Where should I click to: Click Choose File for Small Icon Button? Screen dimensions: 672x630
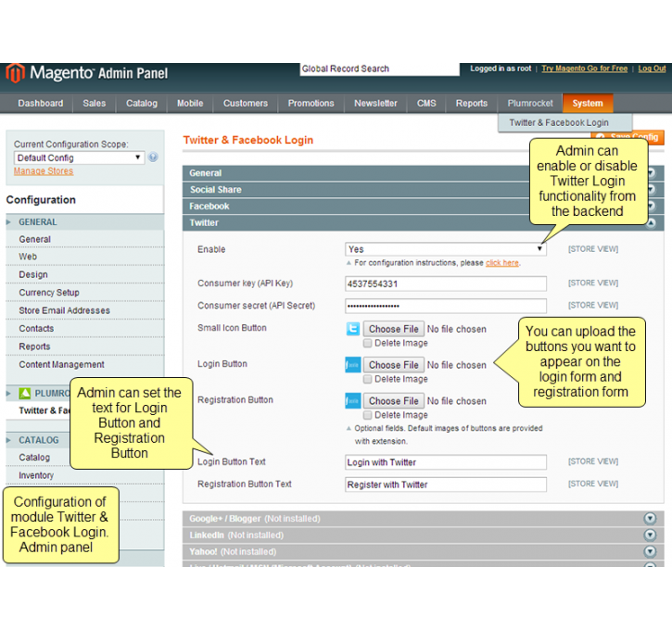tap(393, 329)
